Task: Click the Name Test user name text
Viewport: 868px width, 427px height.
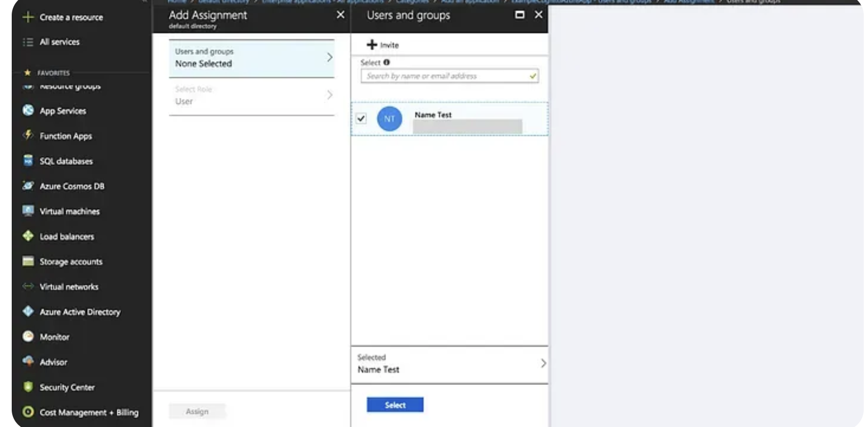Action: tap(433, 114)
